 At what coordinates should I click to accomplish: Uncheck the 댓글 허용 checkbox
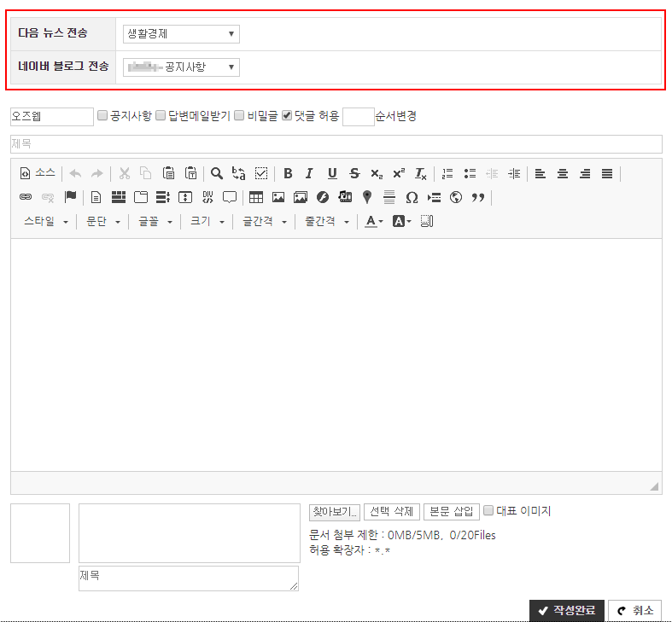coord(287,116)
